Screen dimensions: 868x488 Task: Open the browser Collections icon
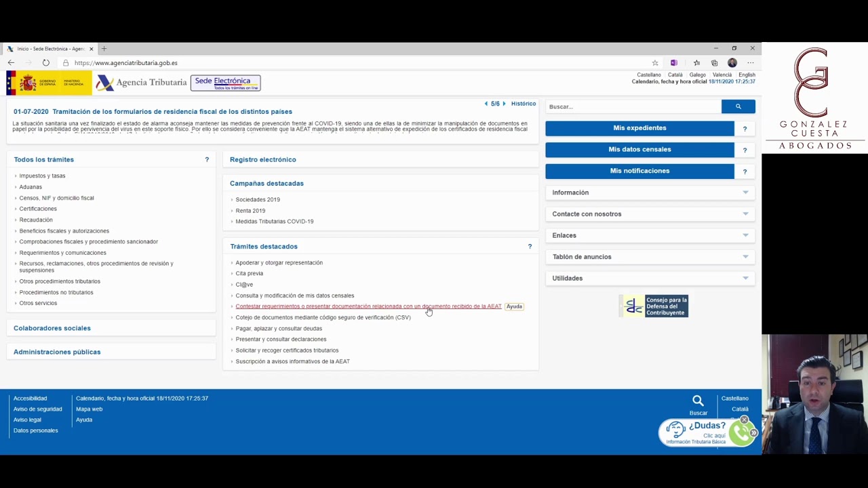(714, 63)
